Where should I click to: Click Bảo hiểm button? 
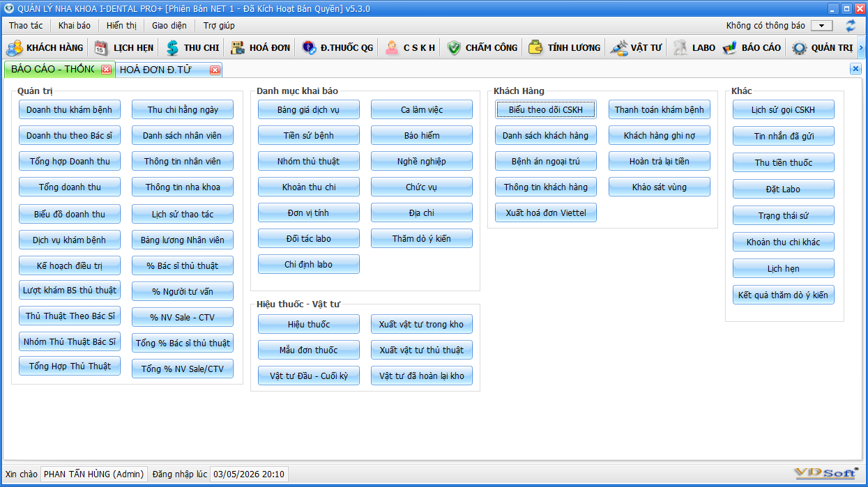click(x=422, y=135)
